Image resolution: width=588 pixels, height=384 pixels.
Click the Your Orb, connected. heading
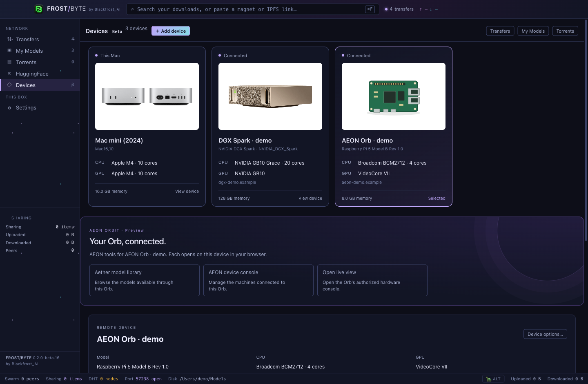[128, 241]
